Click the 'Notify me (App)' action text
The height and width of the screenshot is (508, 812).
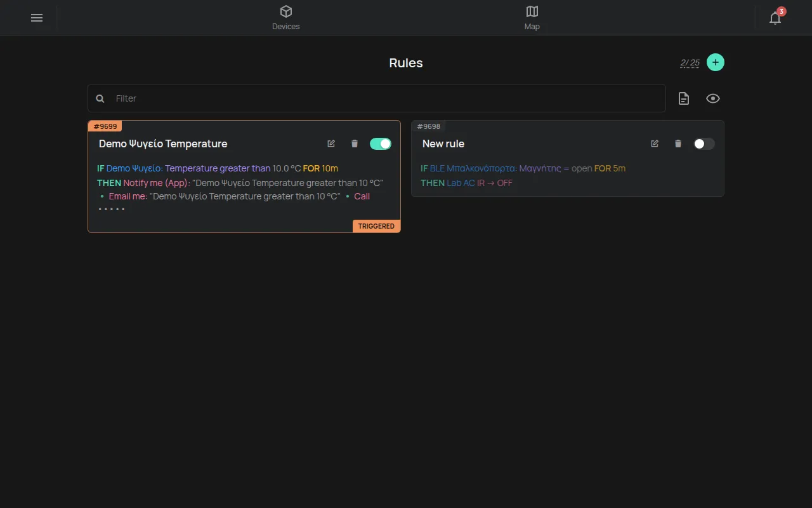point(156,183)
